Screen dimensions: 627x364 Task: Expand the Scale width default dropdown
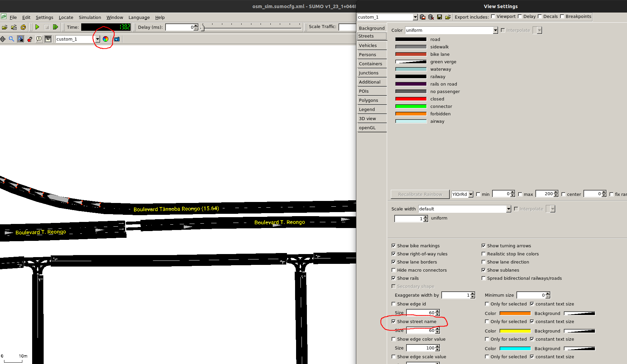pos(509,209)
